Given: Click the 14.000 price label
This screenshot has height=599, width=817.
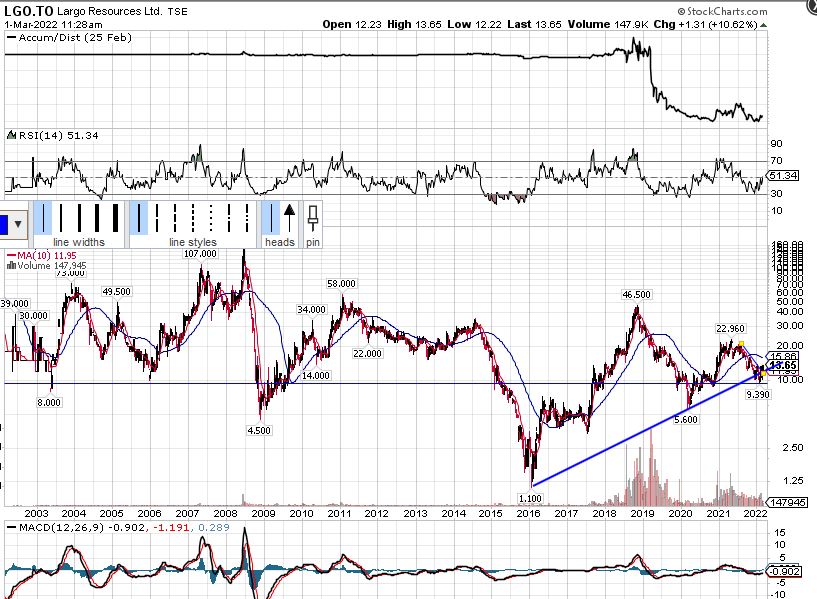Looking at the screenshot, I should (316, 376).
